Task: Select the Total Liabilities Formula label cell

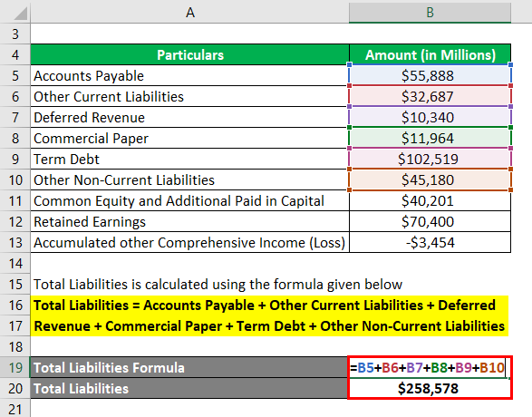Action: [189, 368]
